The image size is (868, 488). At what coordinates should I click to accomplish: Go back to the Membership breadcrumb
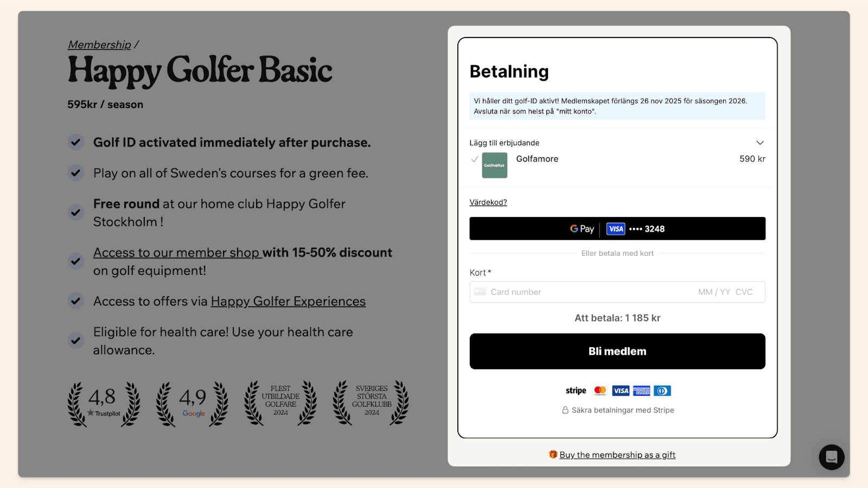point(99,44)
